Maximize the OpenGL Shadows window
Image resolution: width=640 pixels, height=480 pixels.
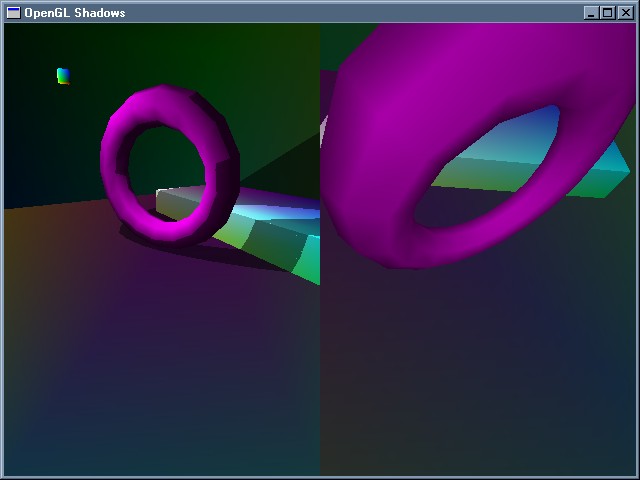607,12
